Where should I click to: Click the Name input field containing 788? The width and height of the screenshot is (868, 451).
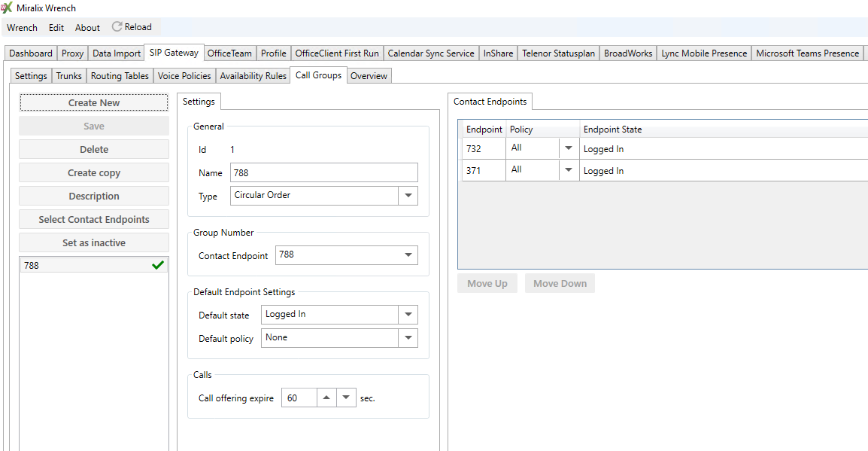coord(324,173)
